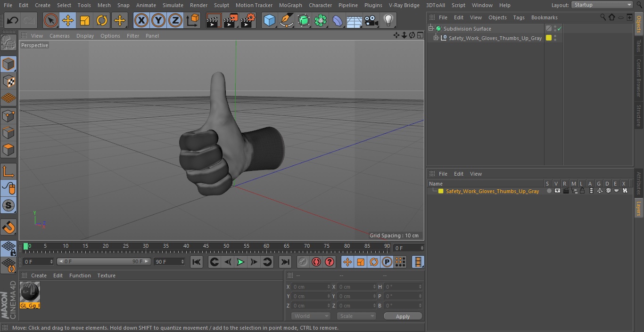Open the World coordinate dropdown

(310, 316)
